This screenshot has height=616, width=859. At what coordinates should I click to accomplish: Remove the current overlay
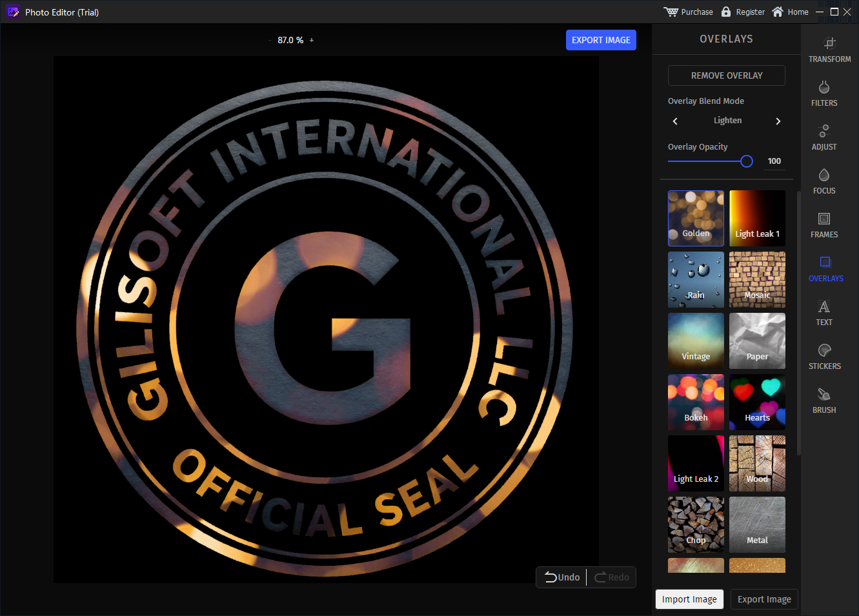click(727, 75)
